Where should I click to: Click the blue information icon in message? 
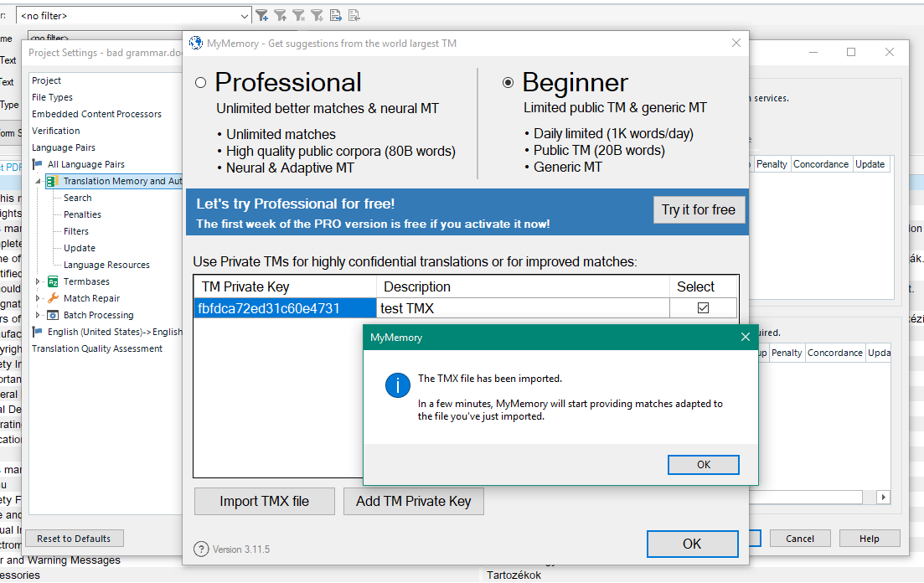398,385
